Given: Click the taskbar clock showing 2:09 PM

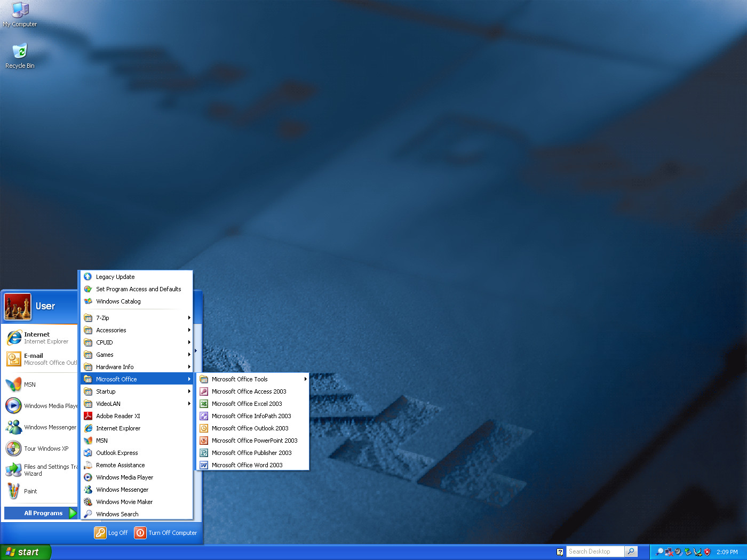Looking at the screenshot, I should coord(727,552).
